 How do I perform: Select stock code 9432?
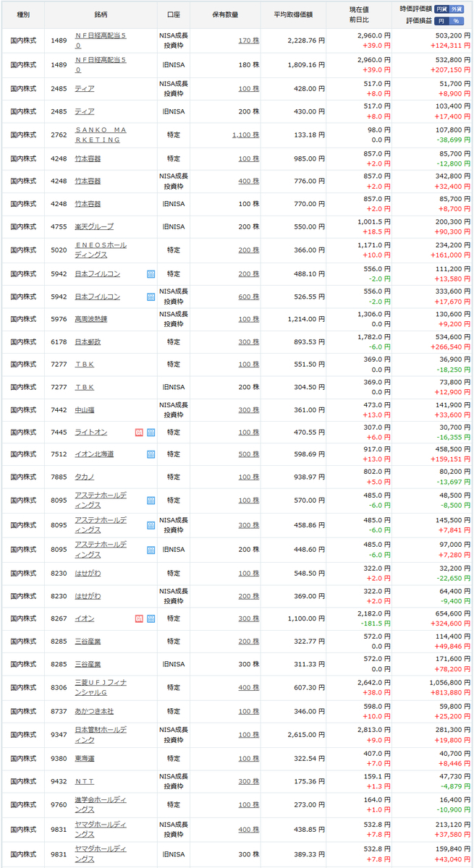point(59,781)
